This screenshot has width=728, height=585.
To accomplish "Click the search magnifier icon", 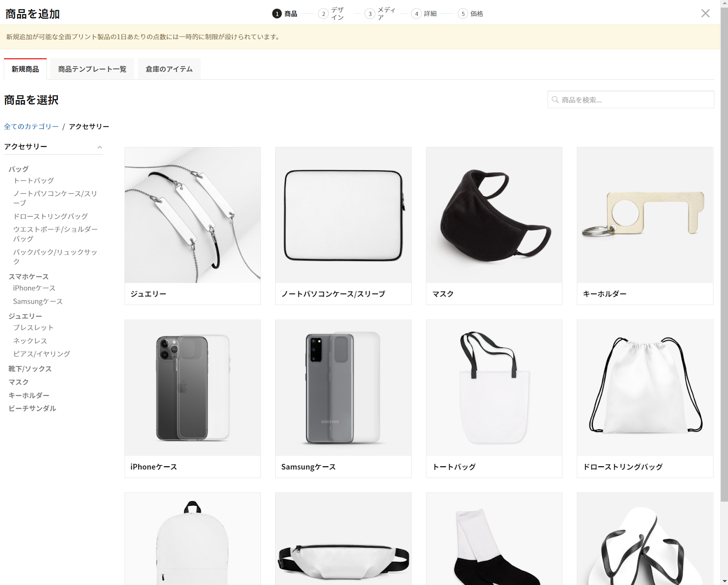I will [x=555, y=100].
